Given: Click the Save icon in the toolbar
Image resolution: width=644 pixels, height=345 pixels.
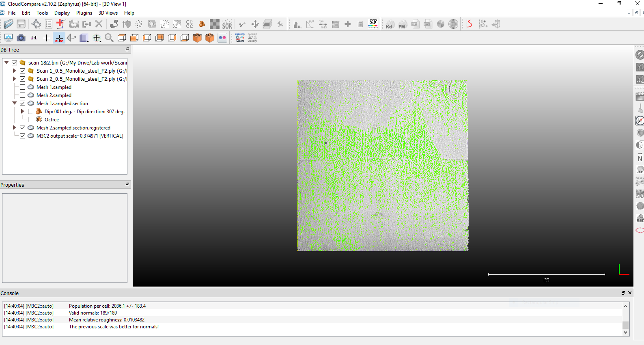Looking at the screenshot, I should click(x=21, y=24).
